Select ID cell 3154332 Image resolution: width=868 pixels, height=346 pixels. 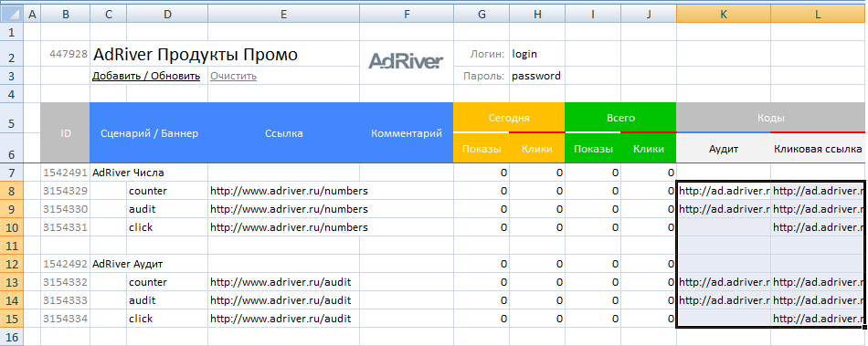pyautogui.click(x=65, y=282)
